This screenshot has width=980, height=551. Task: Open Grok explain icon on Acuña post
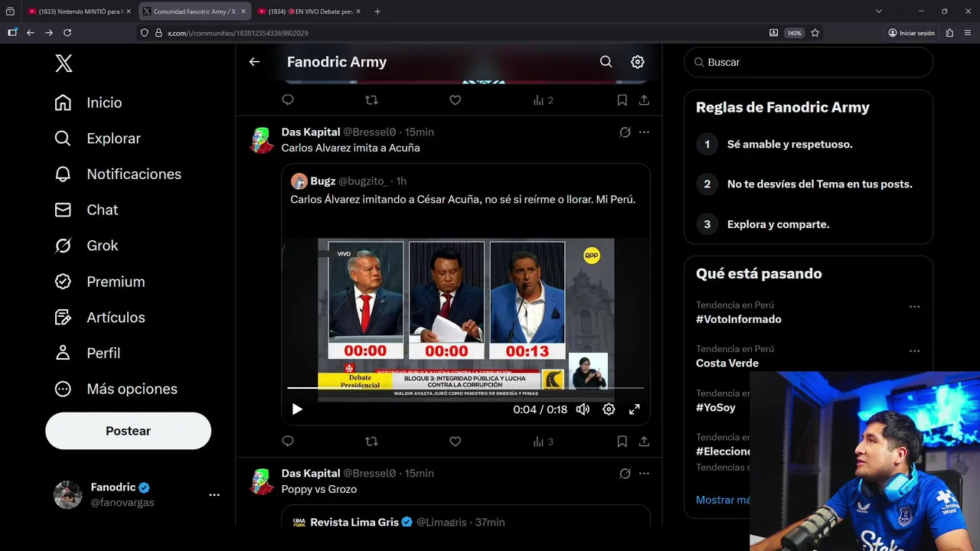click(625, 132)
